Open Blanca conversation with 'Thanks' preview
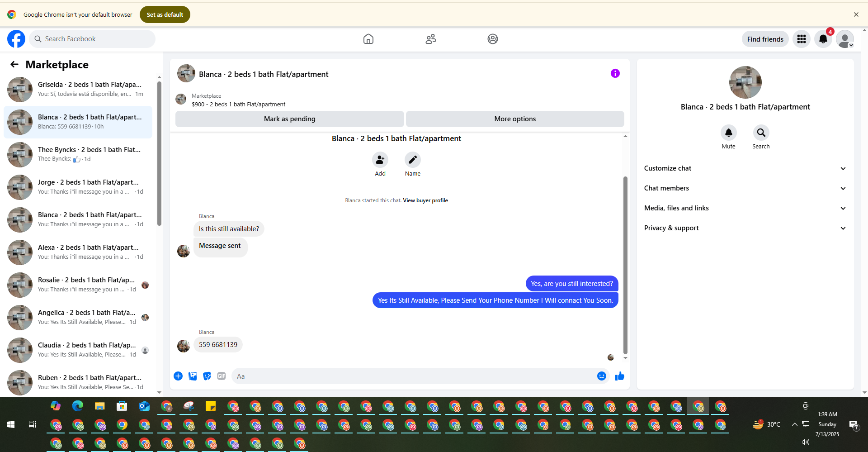Viewport: 868px width, 452px height. coord(78,219)
